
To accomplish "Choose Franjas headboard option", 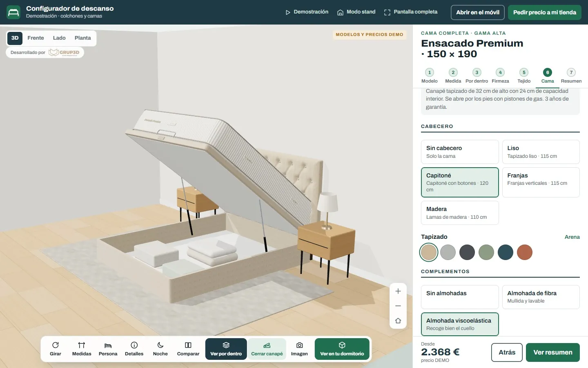I will pos(541,182).
